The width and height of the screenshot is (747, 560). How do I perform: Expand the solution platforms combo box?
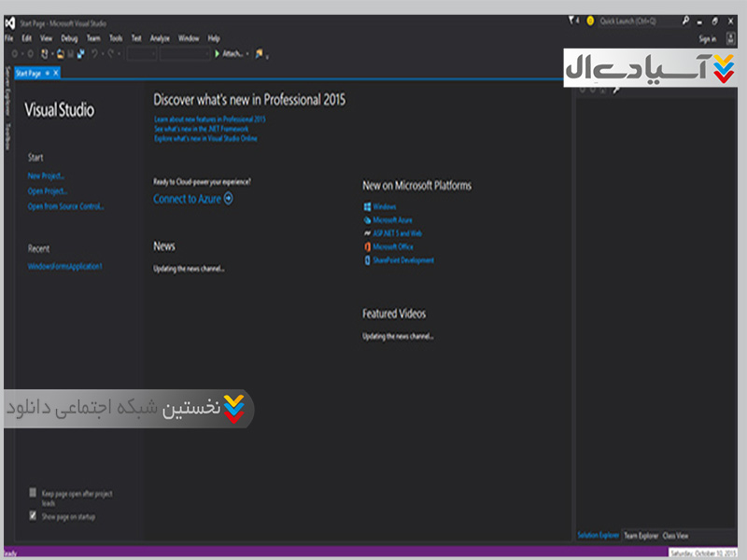pyautogui.click(x=185, y=54)
